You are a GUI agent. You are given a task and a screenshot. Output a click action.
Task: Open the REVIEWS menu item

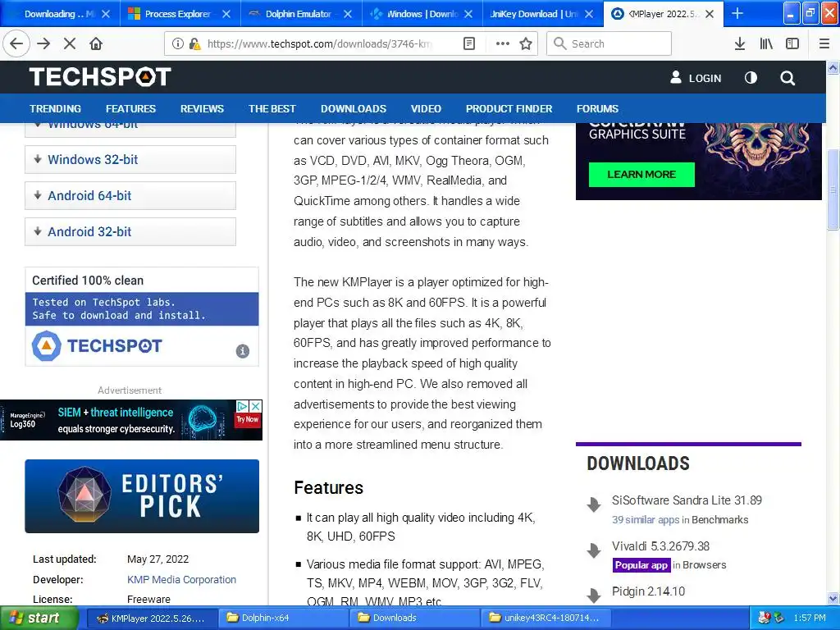pos(202,109)
